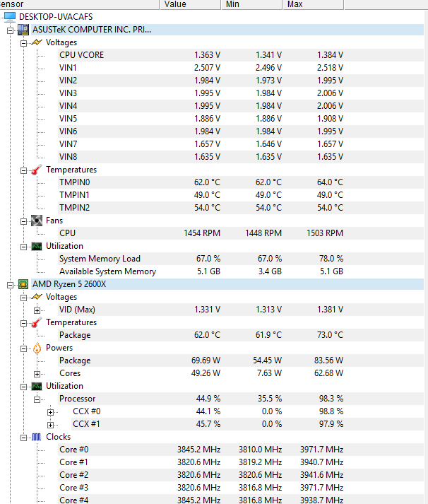Select the CPU VCORE row
Viewport: 428px width, 504px height.
[x=241, y=55]
